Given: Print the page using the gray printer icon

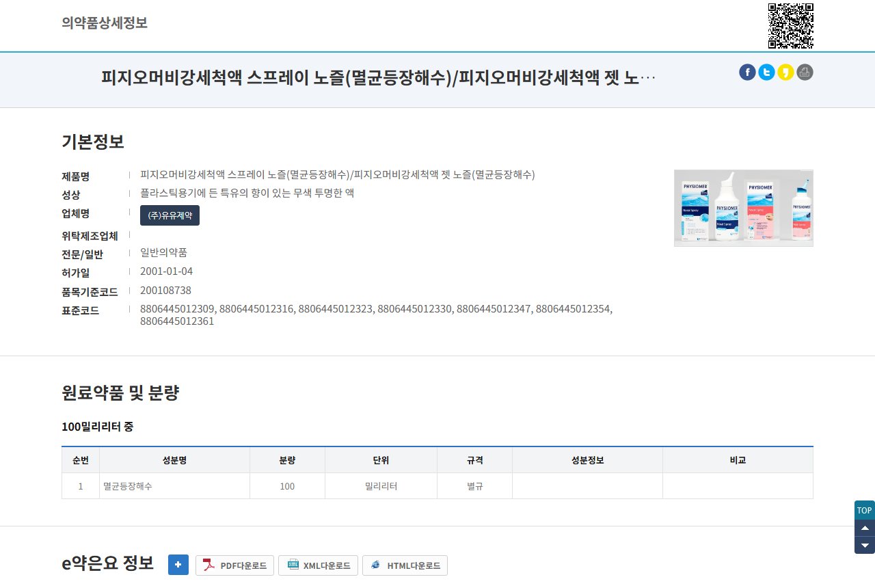Looking at the screenshot, I should (x=805, y=72).
